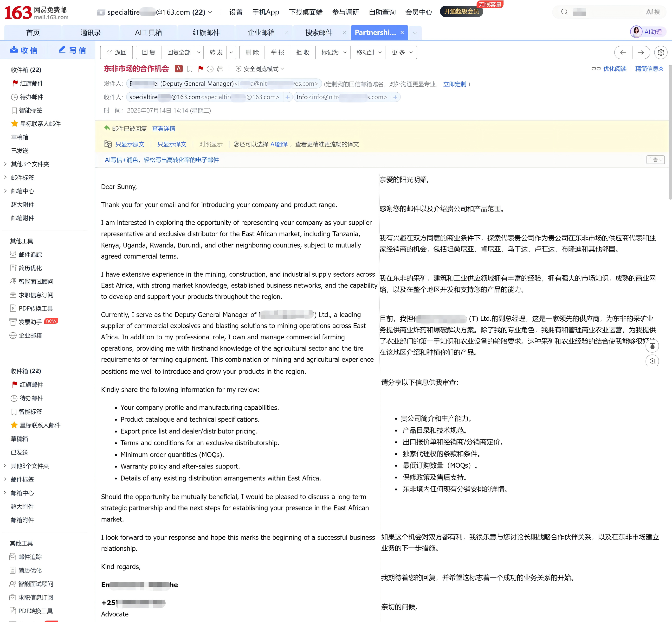Zoom the email with the magnifier button
Screen dimensions: 672x622
pos(653,361)
